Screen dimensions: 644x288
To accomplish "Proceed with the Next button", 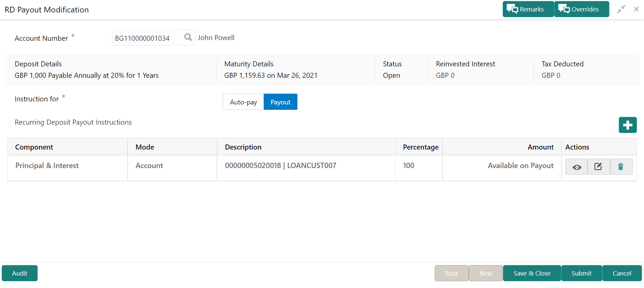I will (x=486, y=273).
